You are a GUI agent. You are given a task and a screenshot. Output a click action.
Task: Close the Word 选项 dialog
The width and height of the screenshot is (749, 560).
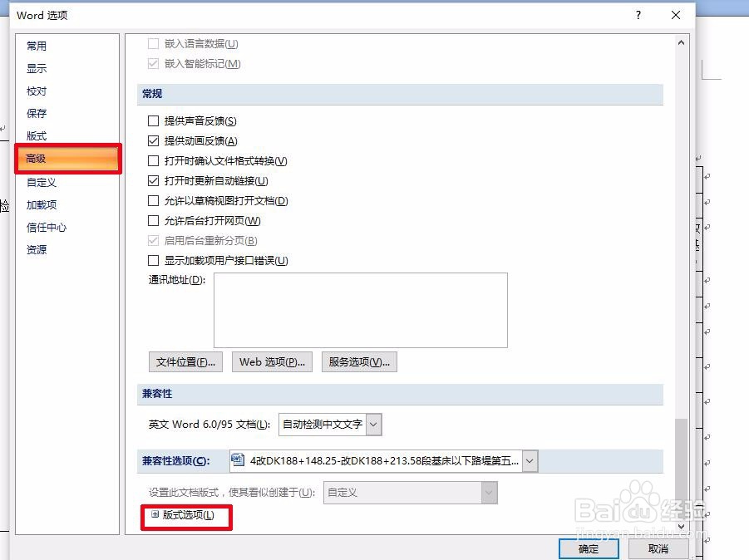[x=676, y=15]
